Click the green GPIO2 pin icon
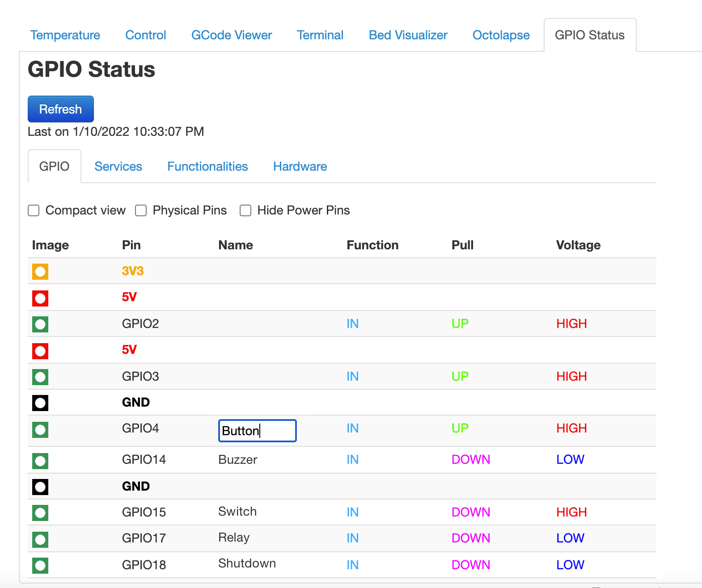 click(40, 324)
